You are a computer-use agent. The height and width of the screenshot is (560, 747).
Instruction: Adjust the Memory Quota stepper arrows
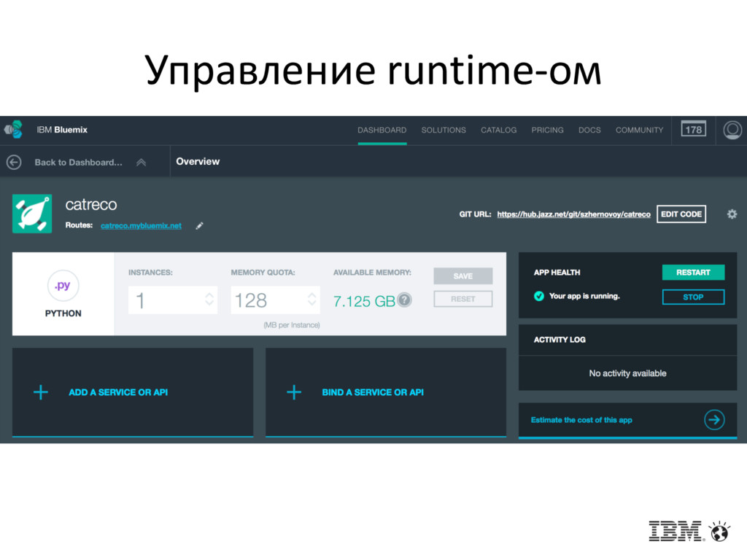[x=312, y=300]
